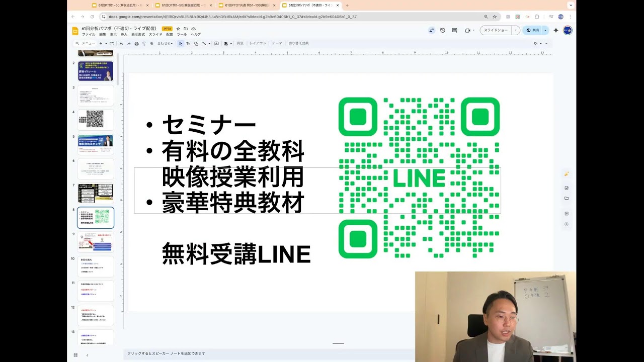Select the paint format tool
Image resolution: width=644 pixels, height=362 pixels.
point(144,44)
